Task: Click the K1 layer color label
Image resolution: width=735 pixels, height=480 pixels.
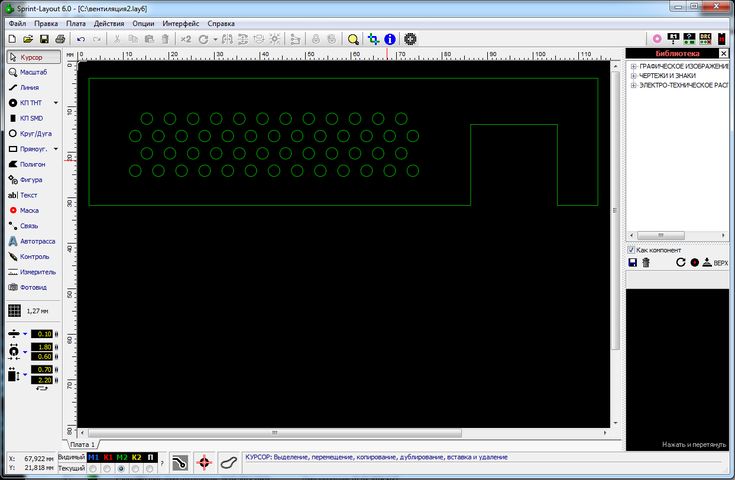Action: 107,457
